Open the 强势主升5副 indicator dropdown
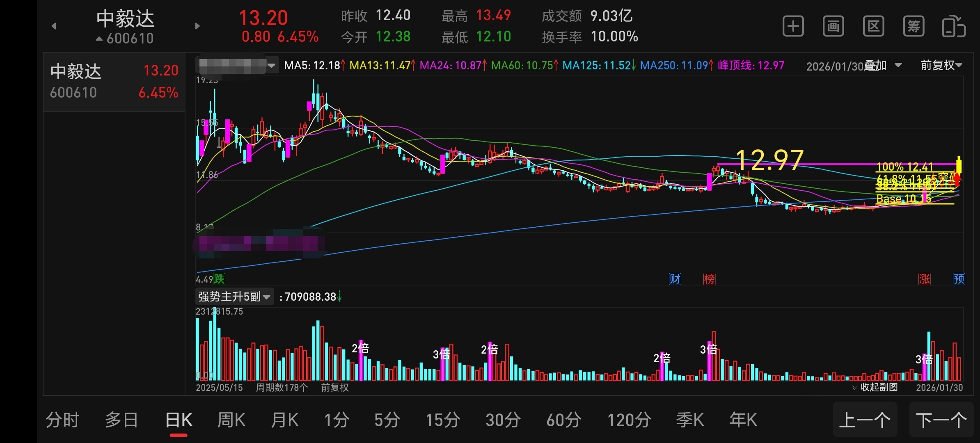The width and height of the screenshot is (980, 443). (x=234, y=297)
